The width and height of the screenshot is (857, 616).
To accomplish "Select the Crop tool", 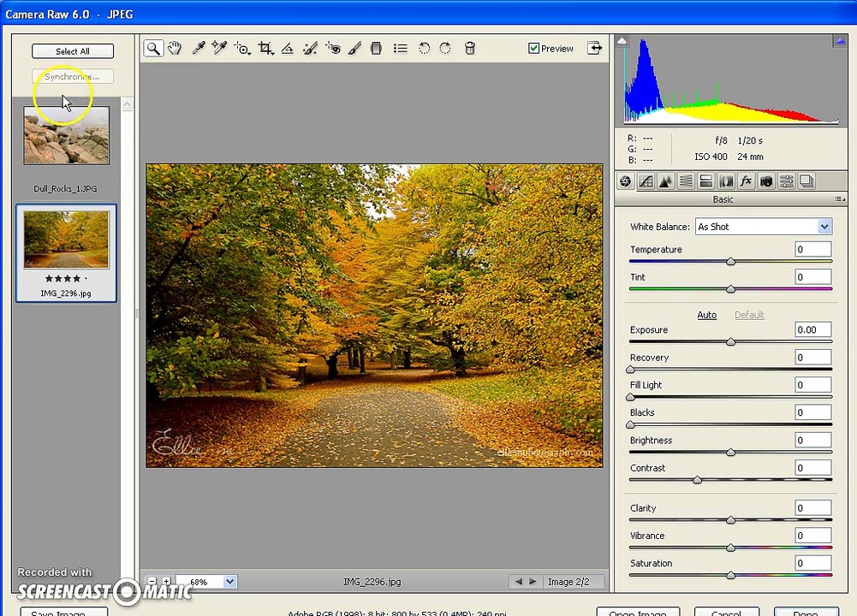I will pos(265,48).
